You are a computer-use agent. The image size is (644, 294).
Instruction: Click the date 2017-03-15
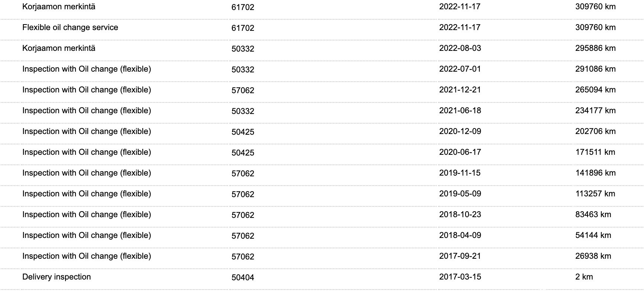460,277
